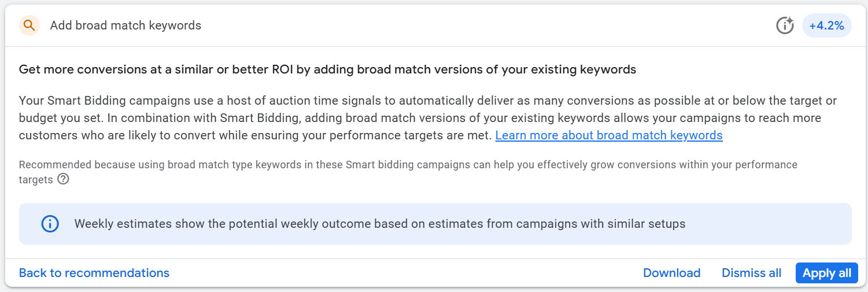Screen dimensions: 868x292
Task: Click the word targets before help icon
Action: (x=36, y=180)
